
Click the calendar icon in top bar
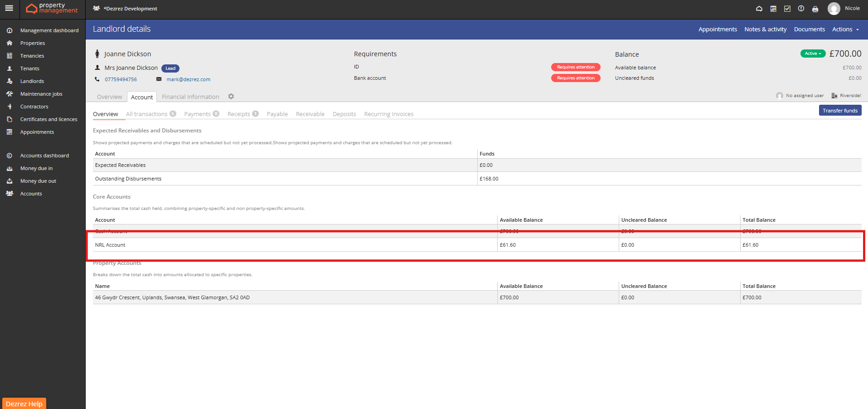click(x=773, y=9)
